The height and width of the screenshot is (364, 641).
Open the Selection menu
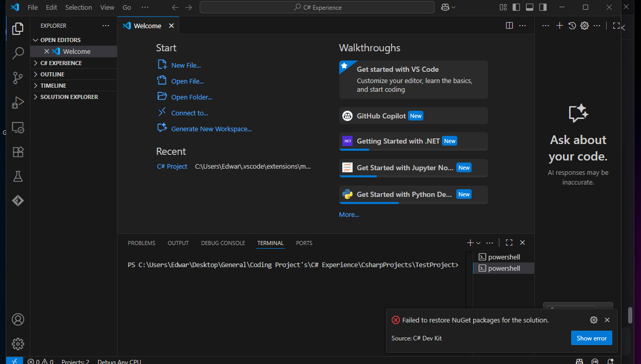point(79,8)
